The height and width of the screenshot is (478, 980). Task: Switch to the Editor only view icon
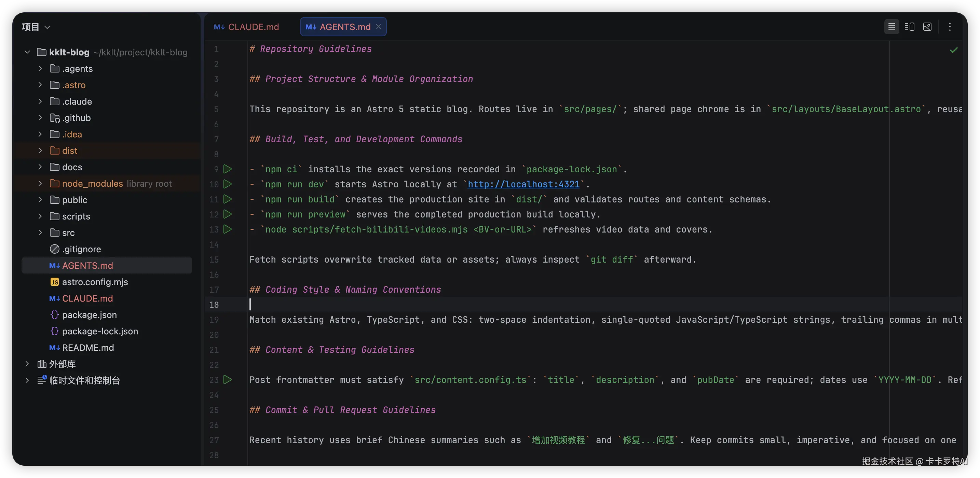pyautogui.click(x=891, y=27)
